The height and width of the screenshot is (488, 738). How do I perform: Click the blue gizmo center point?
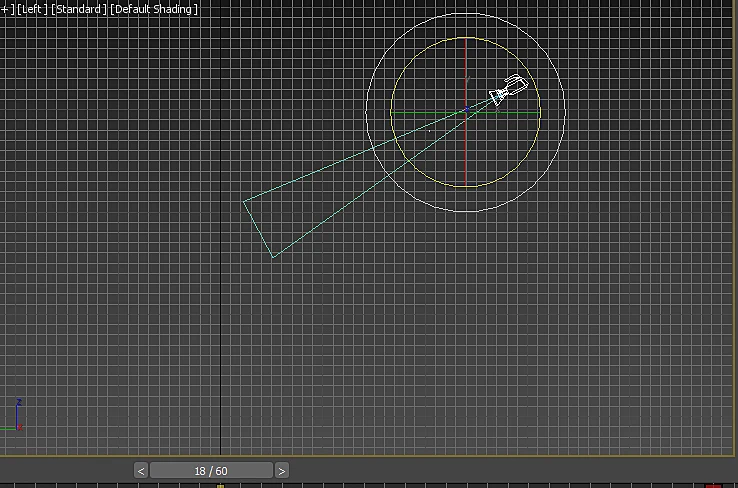click(466, 110)
